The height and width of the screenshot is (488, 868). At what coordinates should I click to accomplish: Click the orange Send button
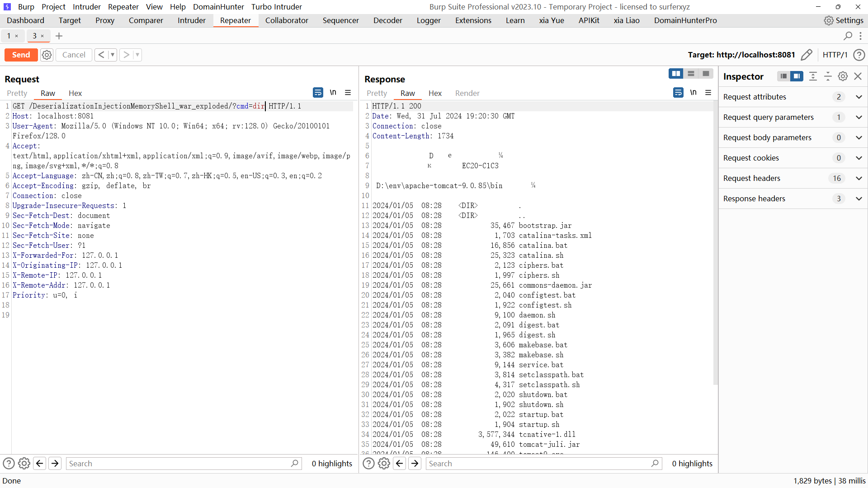click(x=21, y=55)
